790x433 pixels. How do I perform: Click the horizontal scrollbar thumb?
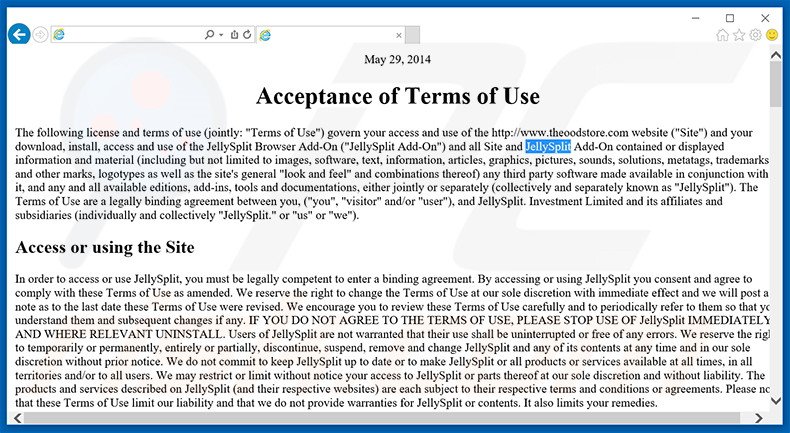tap(382, 418)
